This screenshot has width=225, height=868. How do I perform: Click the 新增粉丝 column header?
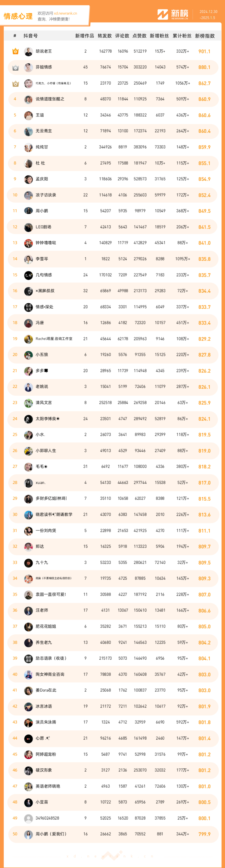click(x=159, y=36)
